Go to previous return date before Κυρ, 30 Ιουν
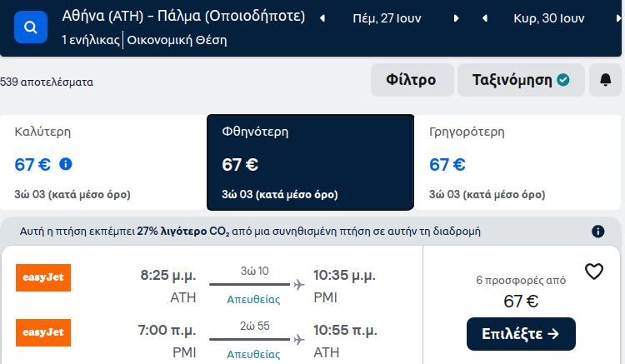Image resolution: width=625 pixels, height=364 pixels. (x=485, y=18)
